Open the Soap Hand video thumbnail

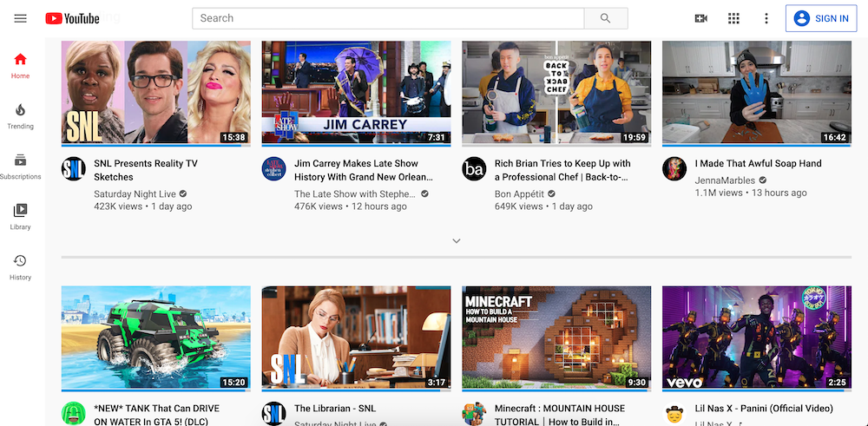pyautogui.click(x=757, y=92)
